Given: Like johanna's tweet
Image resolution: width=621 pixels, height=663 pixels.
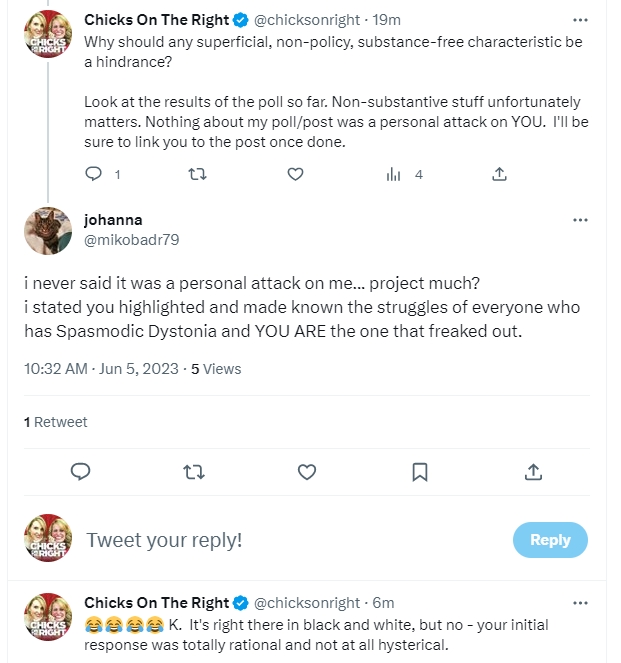Looking at the screenshot, I should pos(308,471).
